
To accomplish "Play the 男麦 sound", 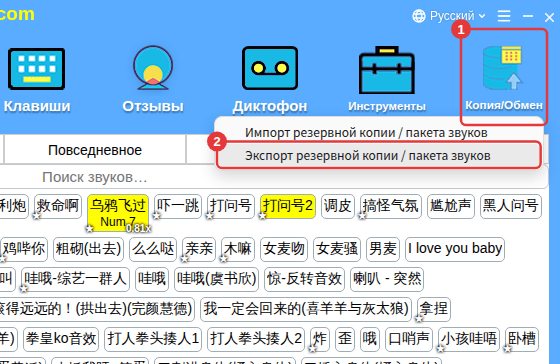I will pyautogui.click(x=383, y=249).
